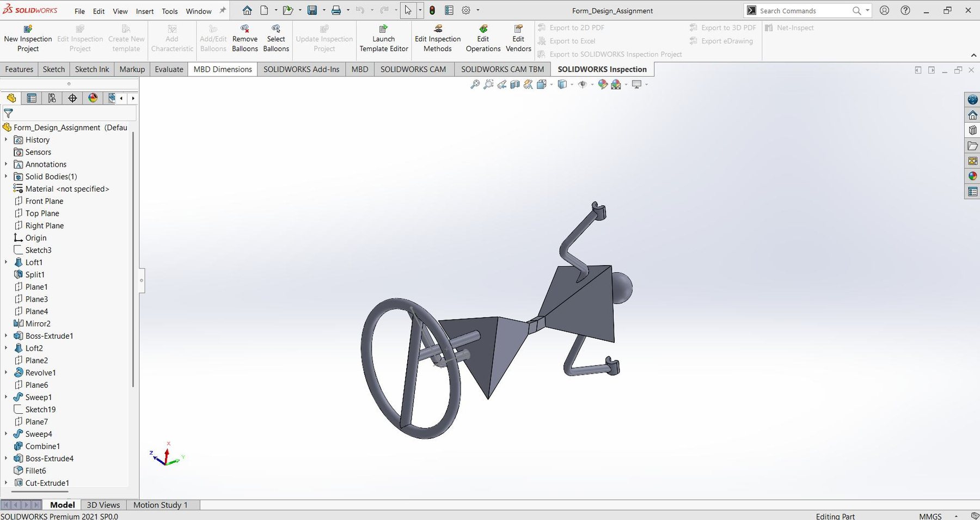Screen dimensions: 980x520
Task: Open Edit Inspection Methods
Action: (x=438, y=39)
